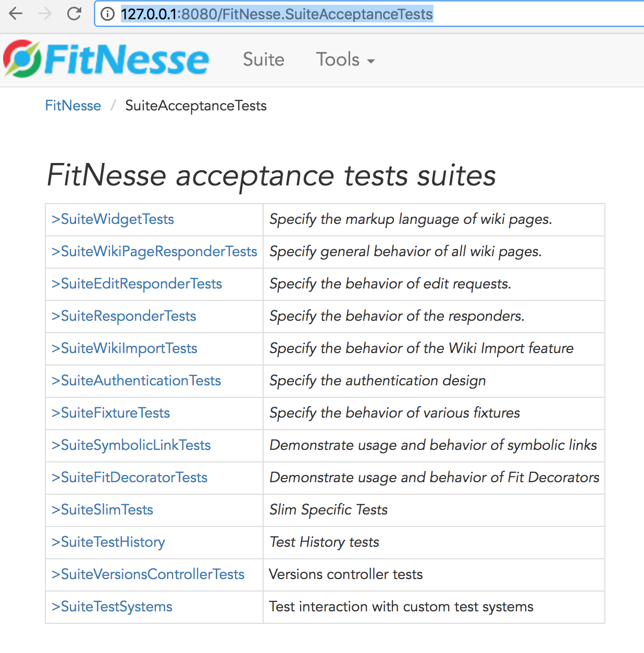Click the FitNesse breadcrumb link
This screenshot has height=653, width=644.
(x=73, y=106)
